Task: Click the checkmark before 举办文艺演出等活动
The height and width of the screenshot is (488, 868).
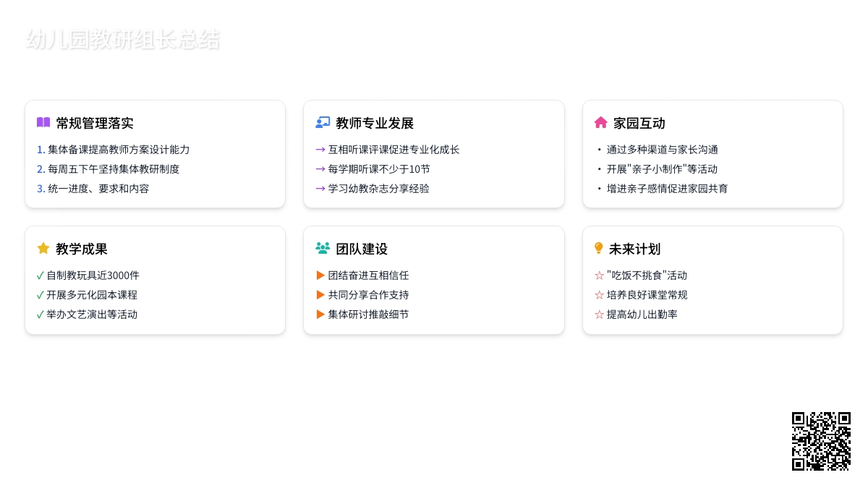Action: pyautogui.click(x=41, y=314)
